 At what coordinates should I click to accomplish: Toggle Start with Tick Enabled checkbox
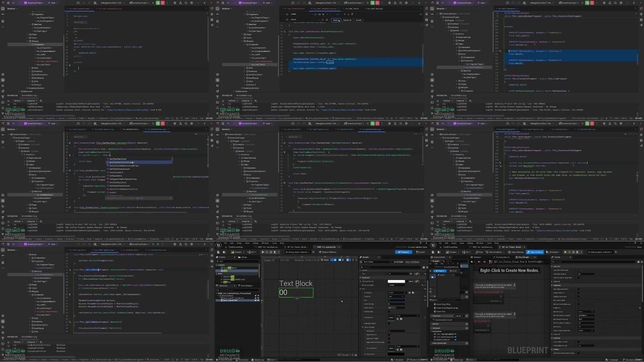pyautogui.click(x=578, y=270)
